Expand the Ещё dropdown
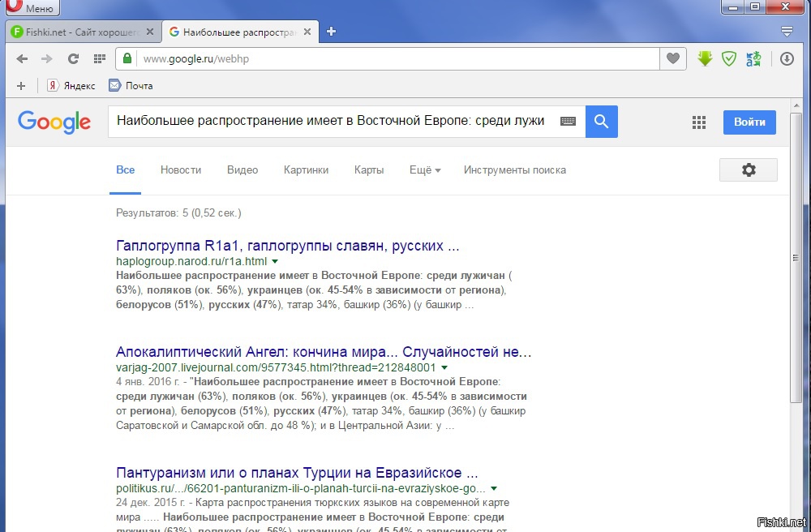This screenshot has height=532, width=811. 425,170
